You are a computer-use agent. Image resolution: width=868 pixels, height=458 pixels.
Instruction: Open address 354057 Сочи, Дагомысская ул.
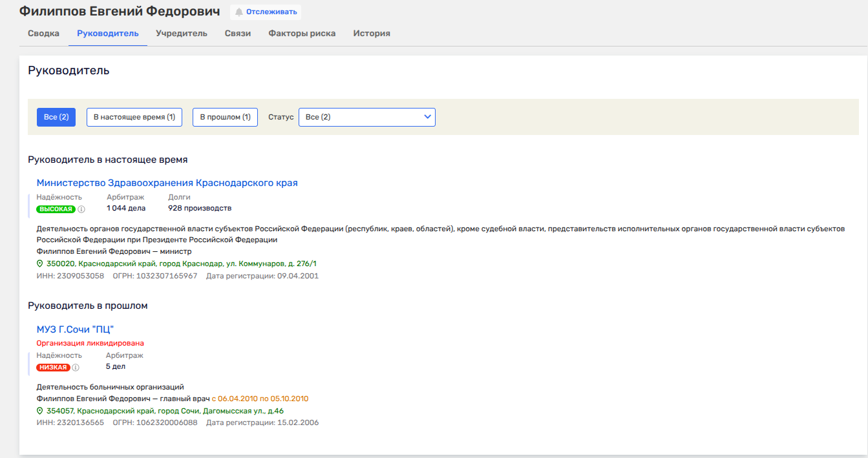coord(165,411)
